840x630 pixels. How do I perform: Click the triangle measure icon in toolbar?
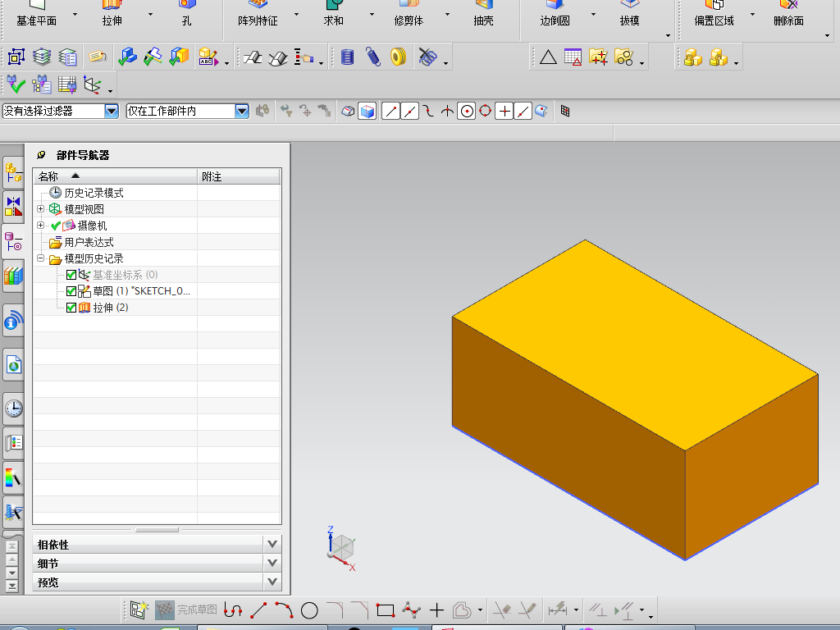click(x=548, y=57)
